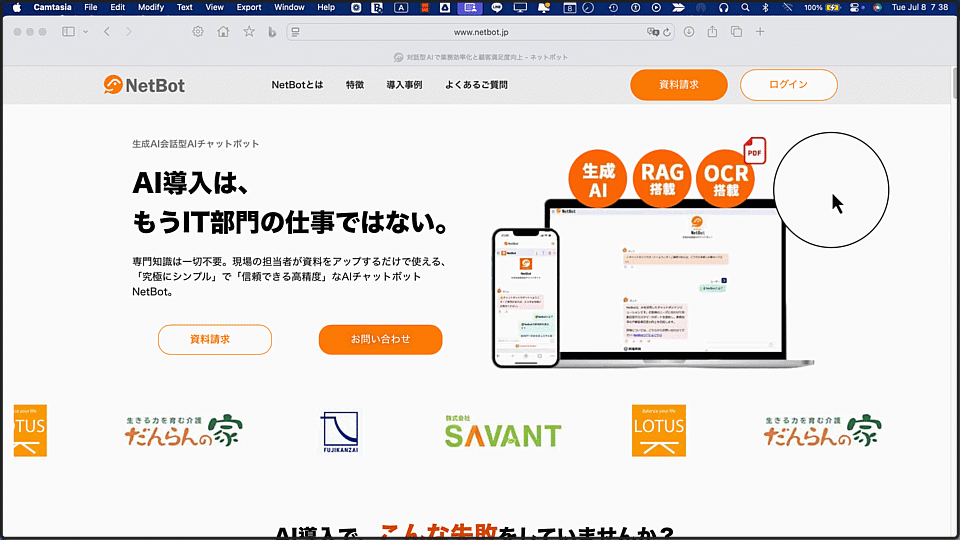Click the NetBot logo in the header

pos(144,85)
